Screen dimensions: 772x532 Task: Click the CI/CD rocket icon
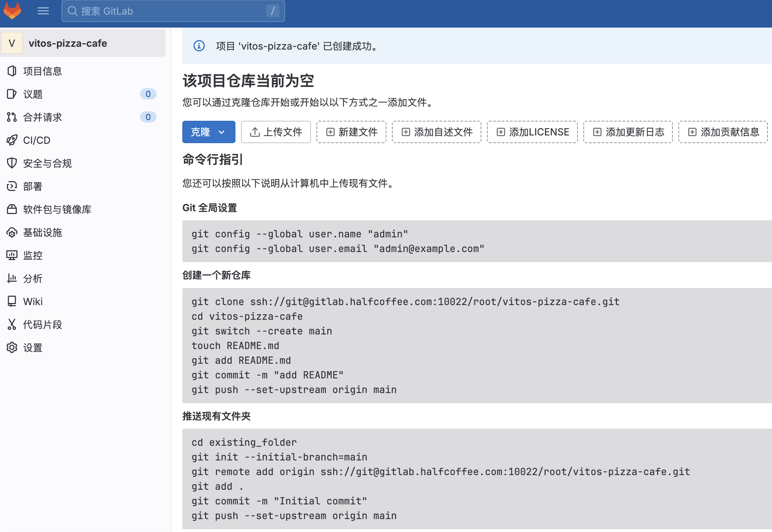12,140
